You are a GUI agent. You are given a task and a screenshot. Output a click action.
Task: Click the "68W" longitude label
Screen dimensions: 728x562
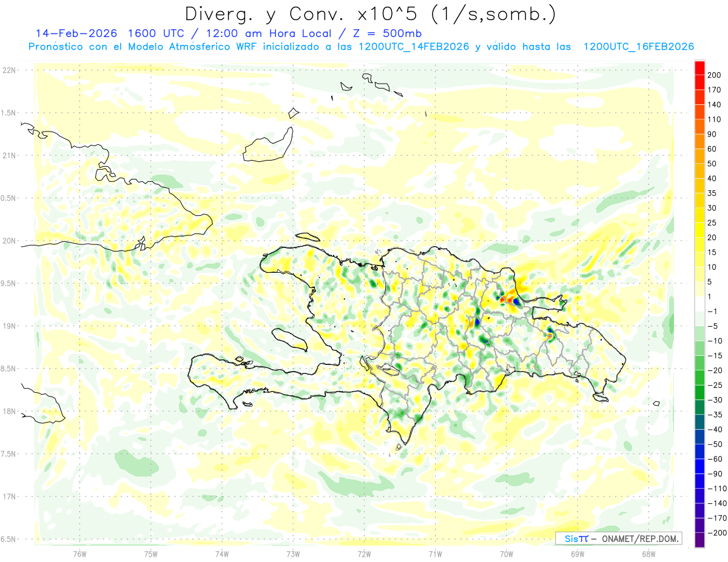point(649,554)
